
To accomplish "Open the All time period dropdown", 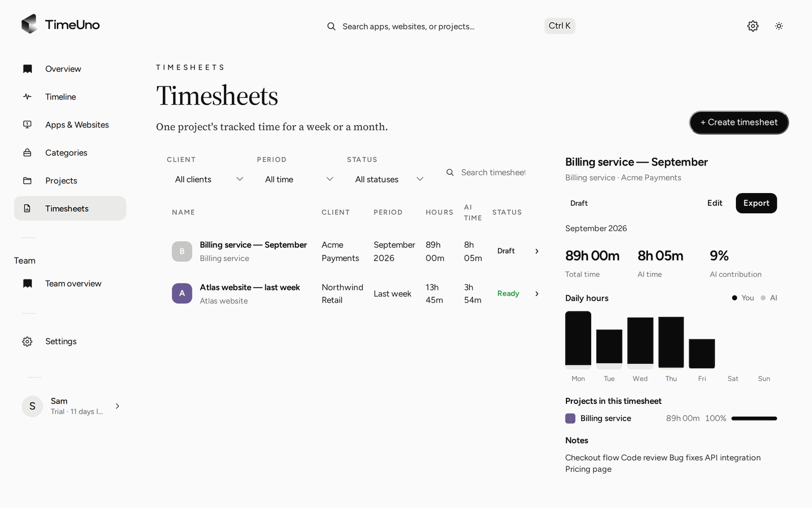I will coord(299,179).
